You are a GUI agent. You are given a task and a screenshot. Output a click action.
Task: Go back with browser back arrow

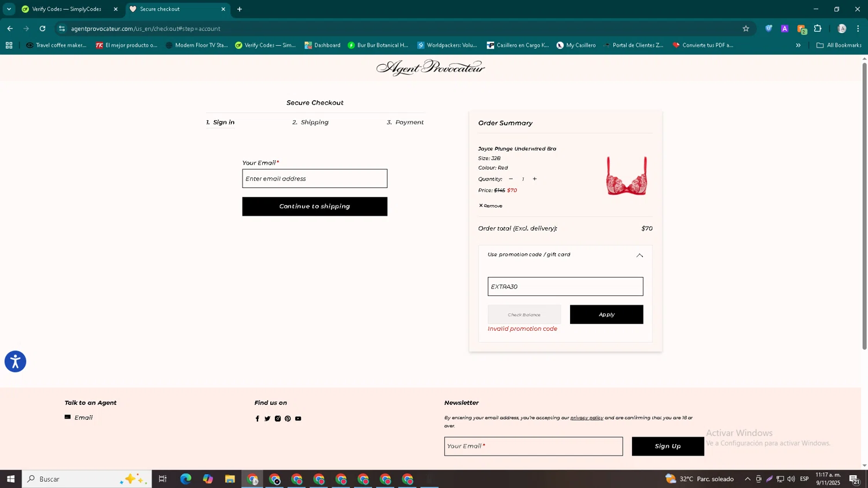click(10, 28)
